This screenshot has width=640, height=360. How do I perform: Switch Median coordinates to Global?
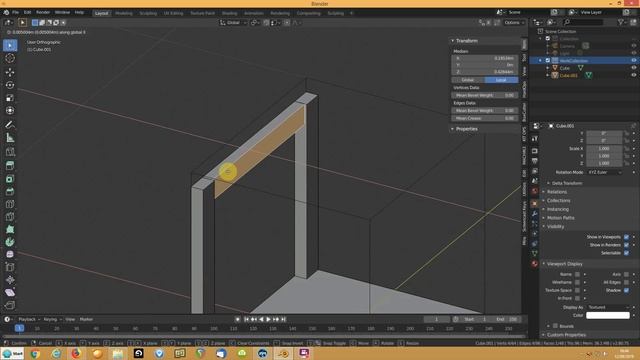pyautogui.click(x=468, y=80)
